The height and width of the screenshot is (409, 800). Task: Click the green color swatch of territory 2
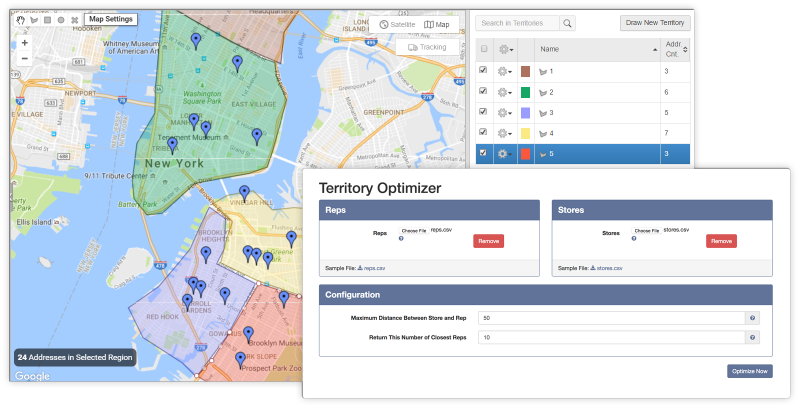(525, 92)
